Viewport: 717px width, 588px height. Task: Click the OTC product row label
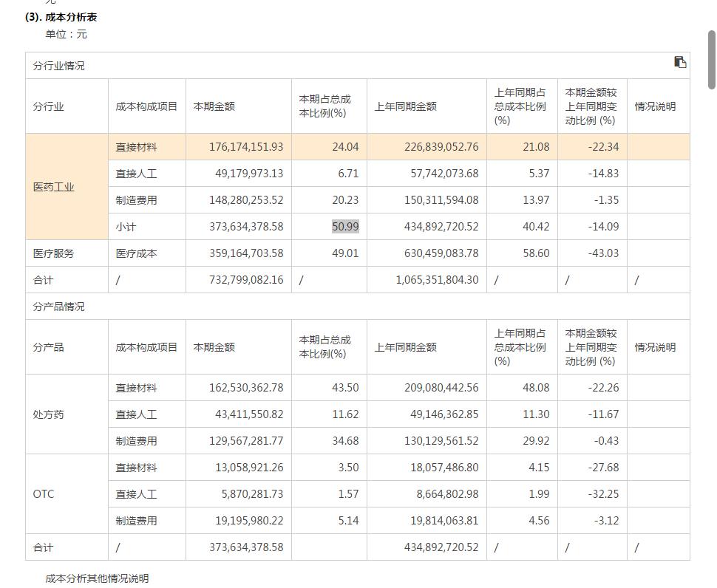click(x=43, y=493)
